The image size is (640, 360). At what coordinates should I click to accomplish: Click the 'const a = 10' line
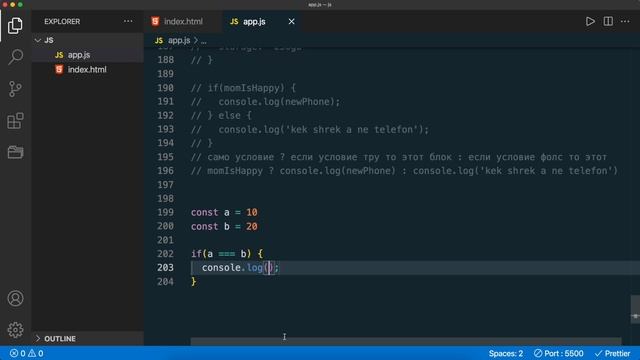(x=224, y=212)
